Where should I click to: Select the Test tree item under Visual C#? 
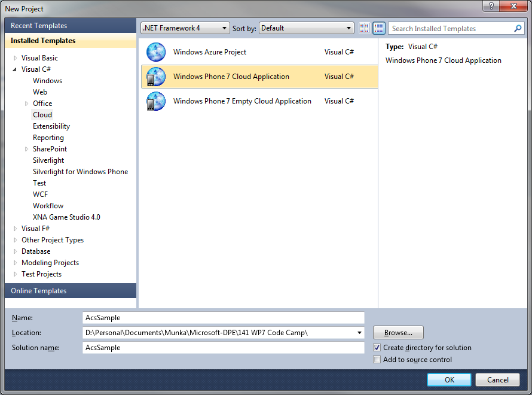[39, 183]
